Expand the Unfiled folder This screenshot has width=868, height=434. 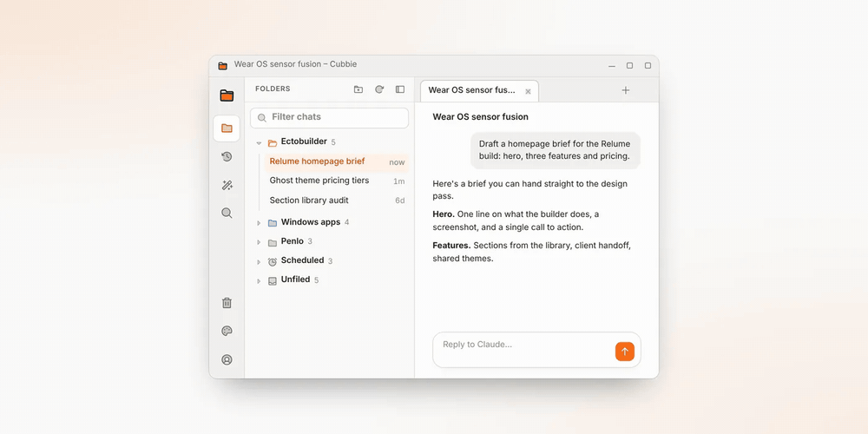pyautogui.click(x=259, y=280)
